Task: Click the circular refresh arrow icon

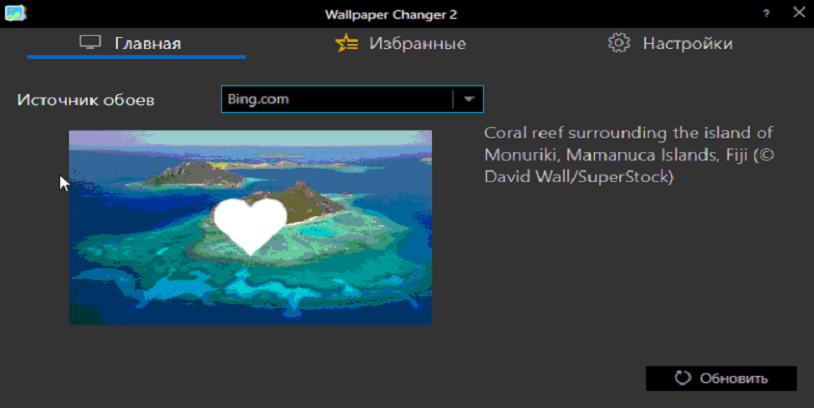Action: (684, 378)
